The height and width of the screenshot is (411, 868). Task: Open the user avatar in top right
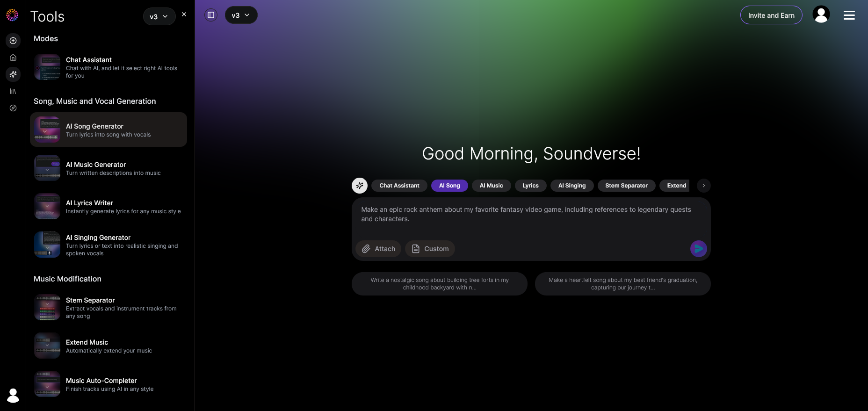tap(821, 14)
